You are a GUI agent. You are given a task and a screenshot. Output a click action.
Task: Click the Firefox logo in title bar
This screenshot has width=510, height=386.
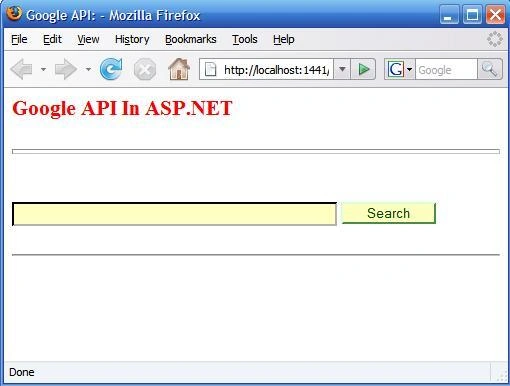(14, 13)
